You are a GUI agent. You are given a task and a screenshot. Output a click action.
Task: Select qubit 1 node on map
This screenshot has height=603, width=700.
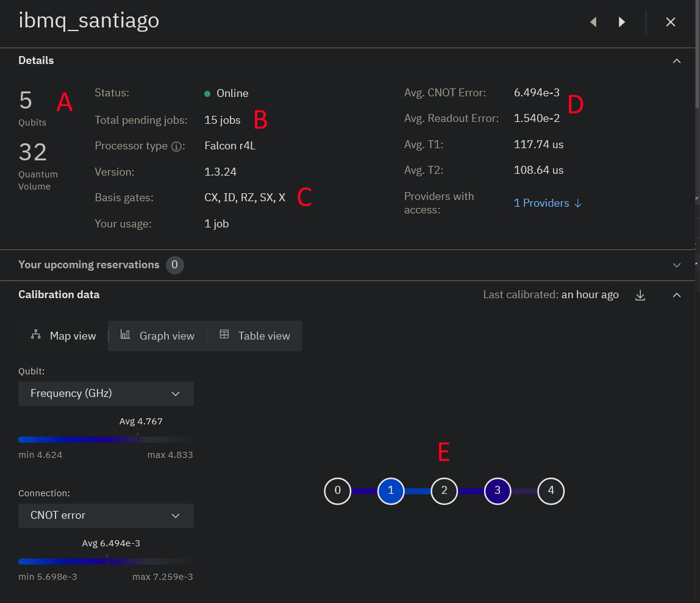[391, 491]
